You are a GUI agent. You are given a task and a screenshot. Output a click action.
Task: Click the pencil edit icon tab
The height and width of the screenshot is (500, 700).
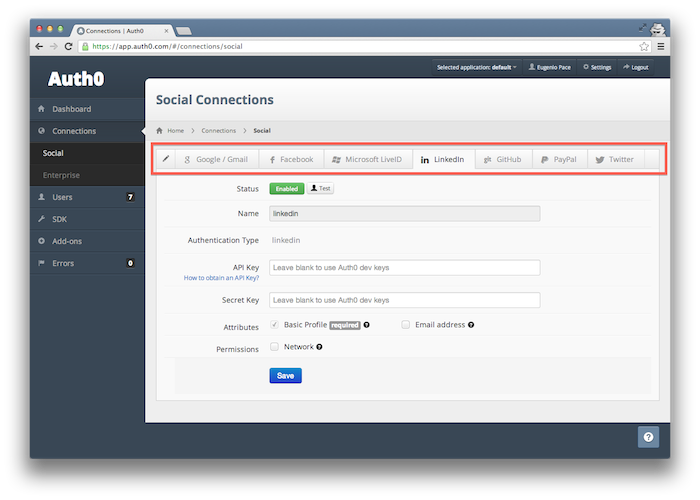(166, 159)
